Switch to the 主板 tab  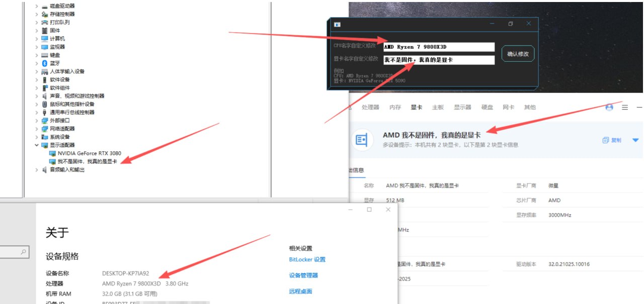pyautogui.click(x=438, y=107)
